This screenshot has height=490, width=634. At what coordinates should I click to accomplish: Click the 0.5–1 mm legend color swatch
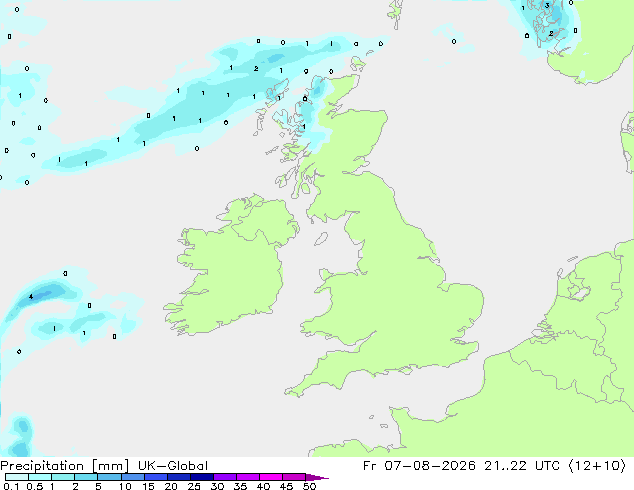[x=40, y=477]
